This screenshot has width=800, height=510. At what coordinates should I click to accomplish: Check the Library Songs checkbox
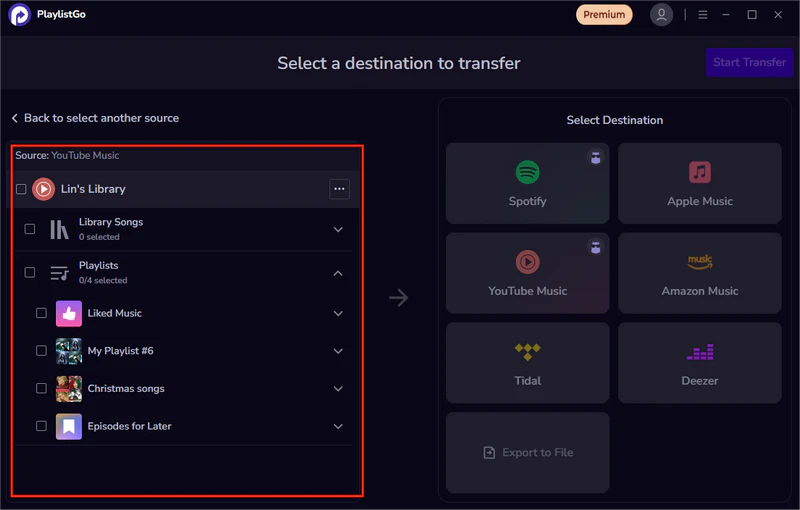pos(30,229)
